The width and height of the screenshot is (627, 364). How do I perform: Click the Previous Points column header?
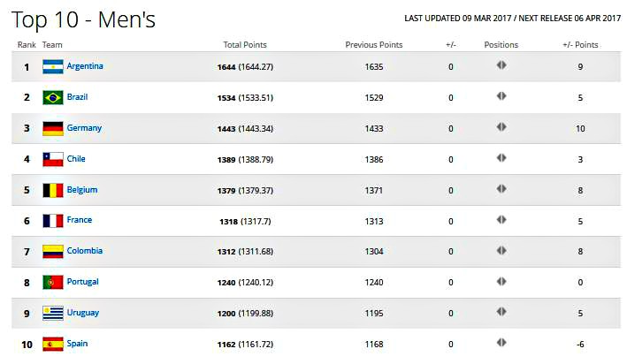pyautogui.click(x=374, y=45)
